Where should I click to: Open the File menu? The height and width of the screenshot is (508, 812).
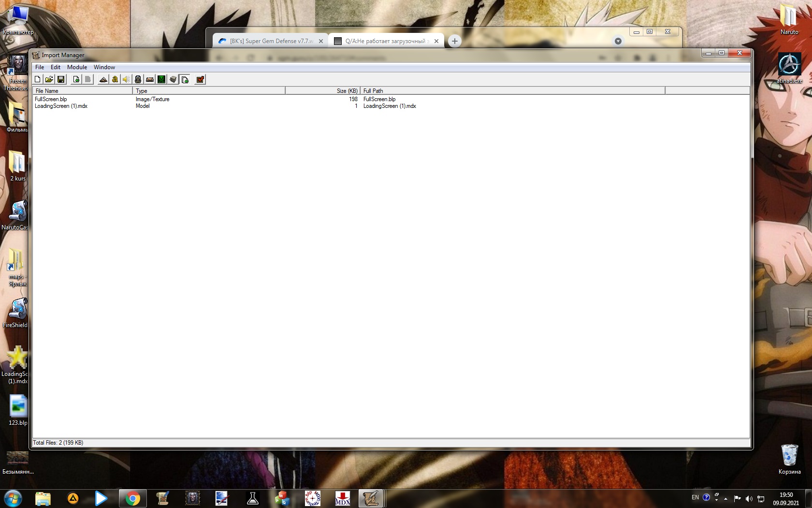click(40, 67)
